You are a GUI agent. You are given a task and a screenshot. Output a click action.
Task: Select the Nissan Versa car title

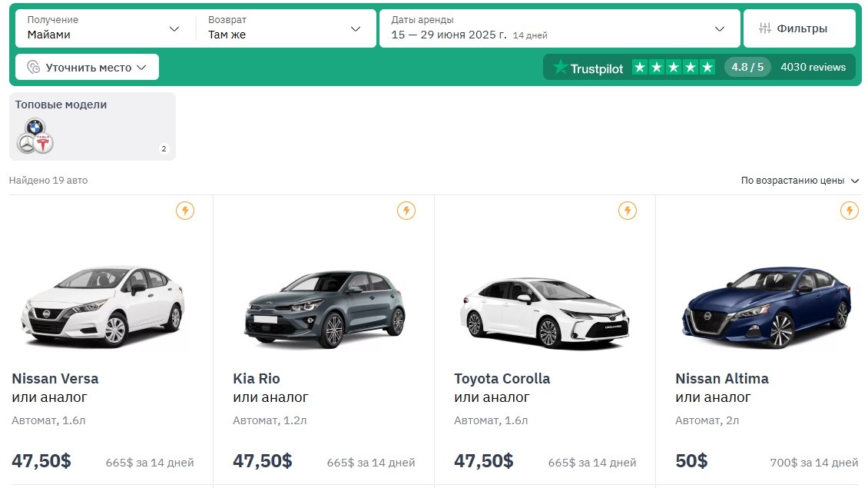(55, 378)
